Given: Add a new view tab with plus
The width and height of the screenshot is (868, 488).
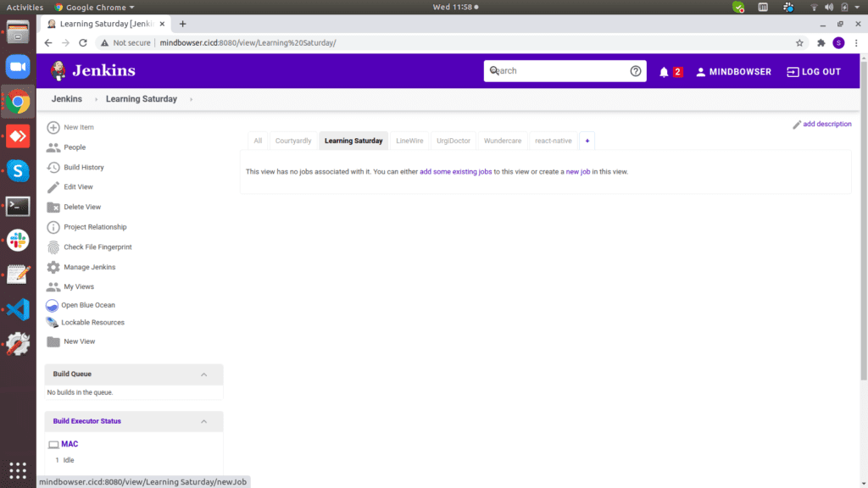Looking at the screenshot, I should [587, 141].
